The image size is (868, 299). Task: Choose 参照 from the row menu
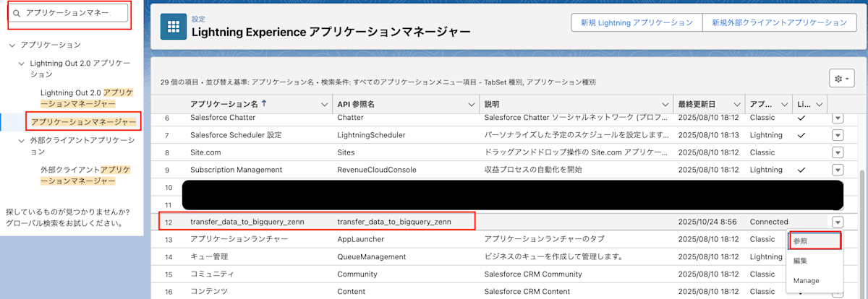(x=814, y=241)
